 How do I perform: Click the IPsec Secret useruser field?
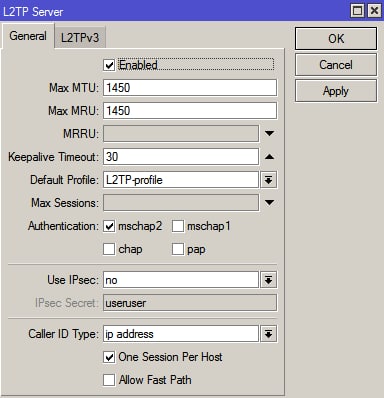[190, 303]
